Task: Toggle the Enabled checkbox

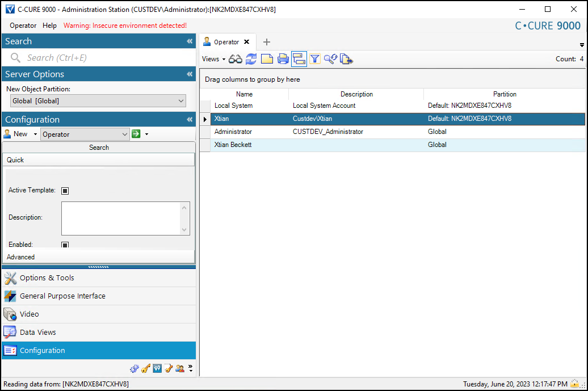Action: 65,244
